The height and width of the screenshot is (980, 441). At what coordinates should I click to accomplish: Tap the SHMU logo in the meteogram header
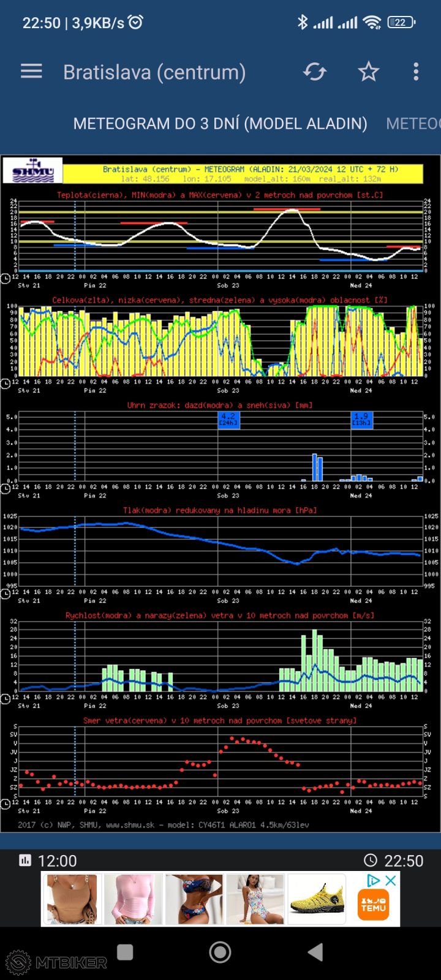pos(33,171)
